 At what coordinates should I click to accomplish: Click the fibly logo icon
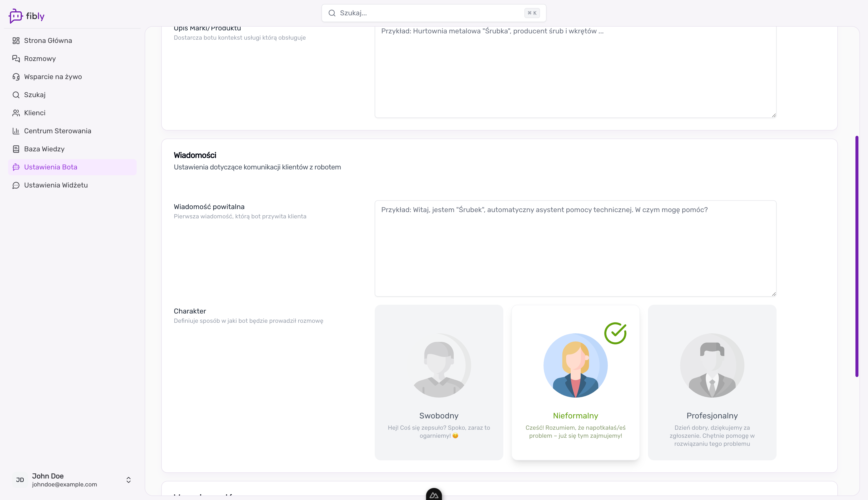[x=16, y=16]
